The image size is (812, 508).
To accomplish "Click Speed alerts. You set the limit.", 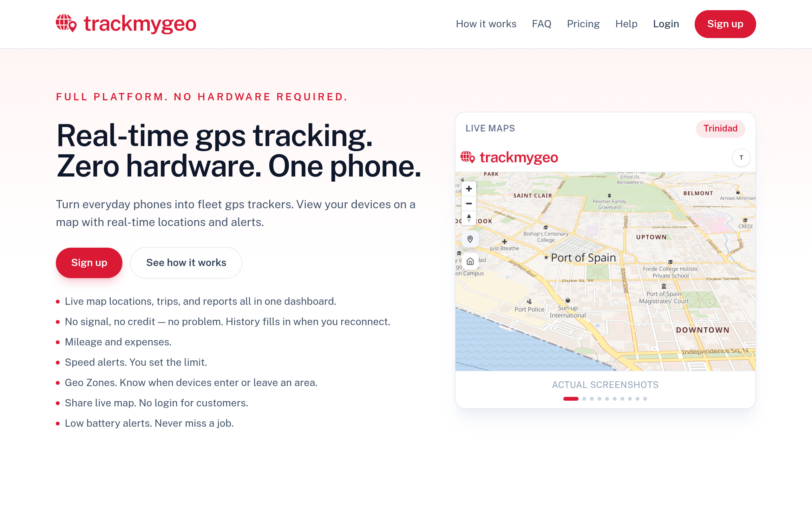I will coord(135,362).
